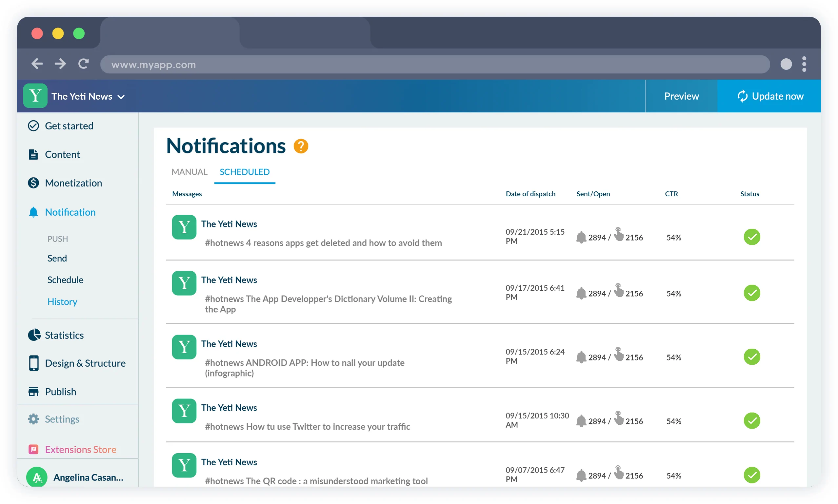This screenshot has height=504, width=838.
Task: Reload the page in the browser
Action: point(84,64)
